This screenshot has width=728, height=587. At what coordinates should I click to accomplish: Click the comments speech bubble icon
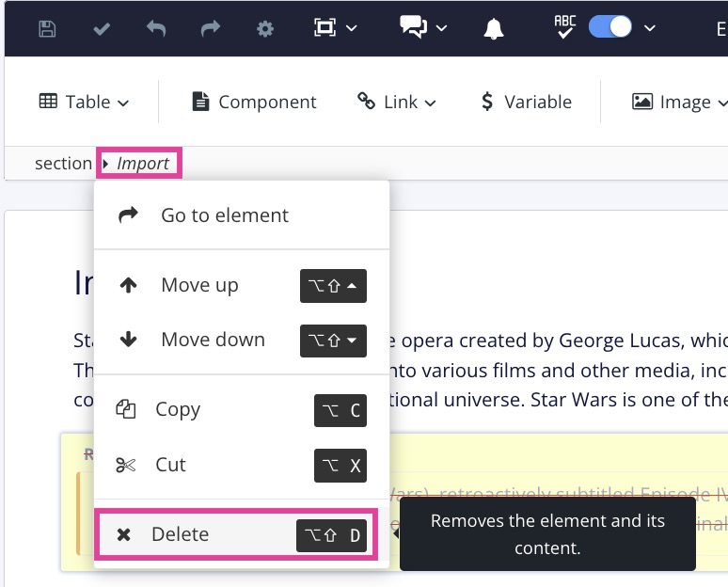point(413,28)
